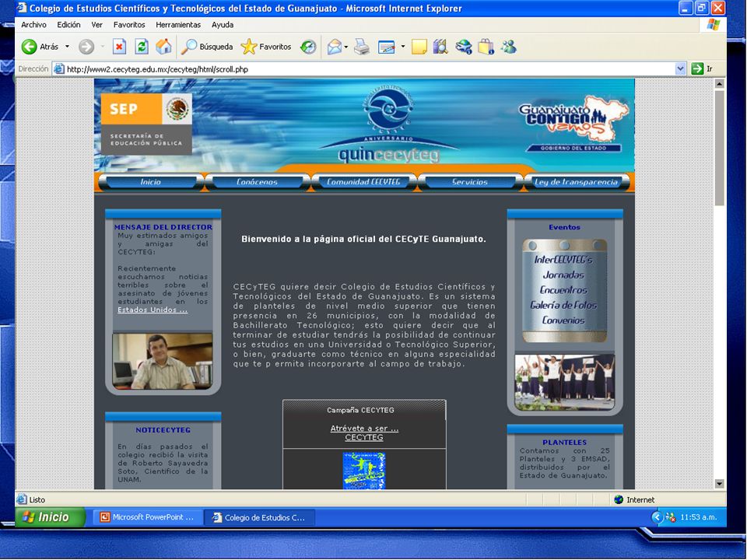Open the Jornadas events link
Screen dimensions: 747x560
563,275
